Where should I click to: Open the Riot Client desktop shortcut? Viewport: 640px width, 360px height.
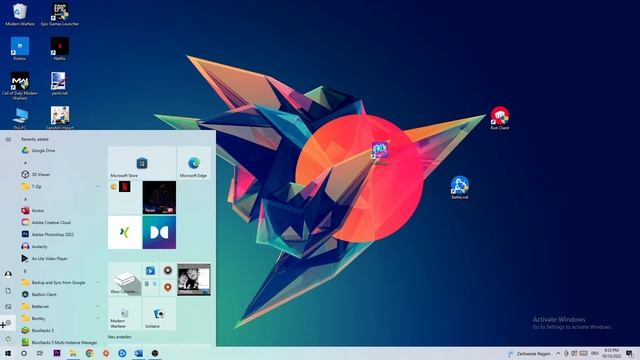click(500, 118)
